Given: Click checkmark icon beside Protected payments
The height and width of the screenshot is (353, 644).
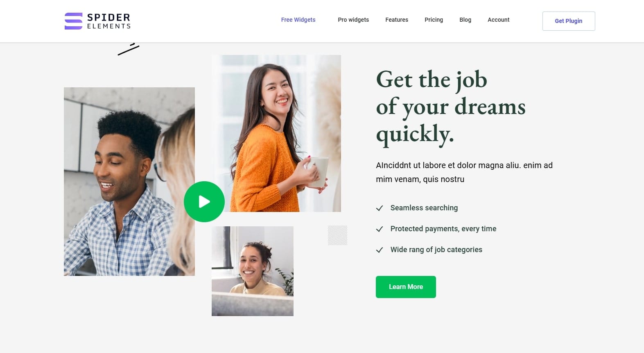Looking at the screenshot, I should (x=380, y=229).
